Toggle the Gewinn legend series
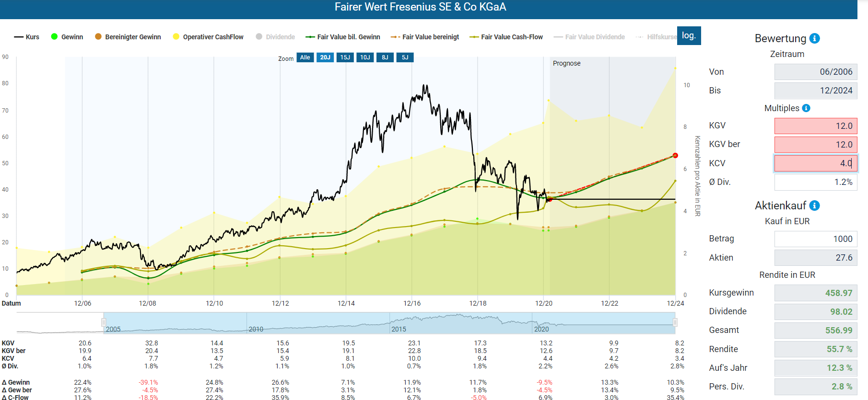This screenshot has width=868, height=400. [67, 37]
